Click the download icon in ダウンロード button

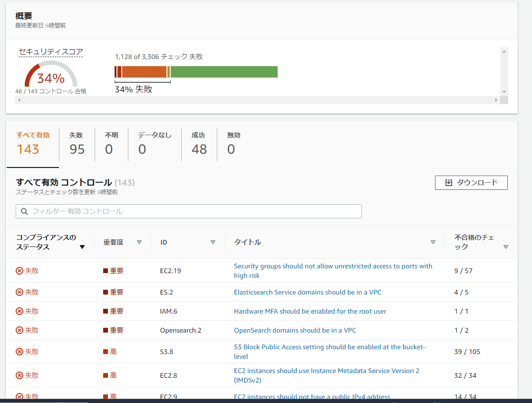coord(448,183)
